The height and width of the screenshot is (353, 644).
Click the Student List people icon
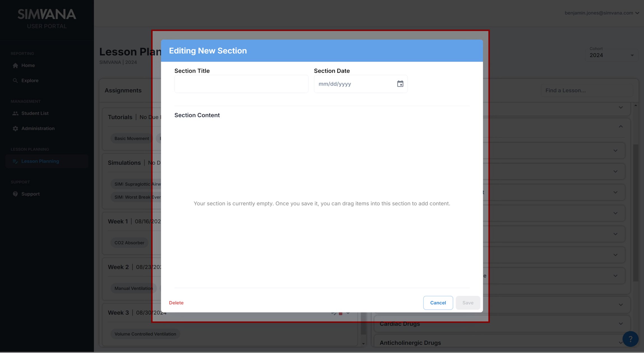coord(15,113)
